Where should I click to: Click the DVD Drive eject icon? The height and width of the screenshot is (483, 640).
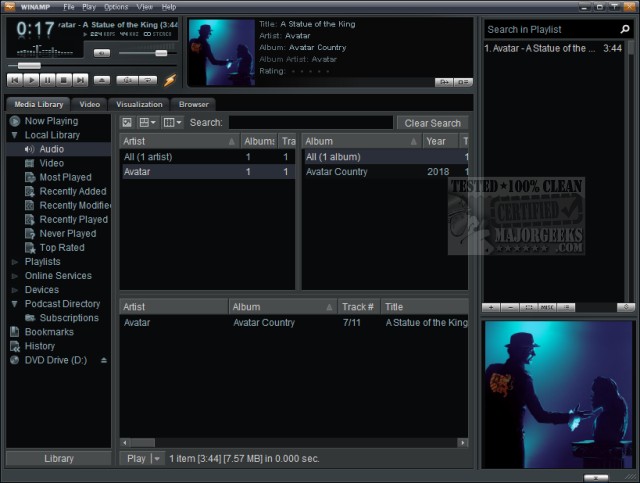point(104,360)
